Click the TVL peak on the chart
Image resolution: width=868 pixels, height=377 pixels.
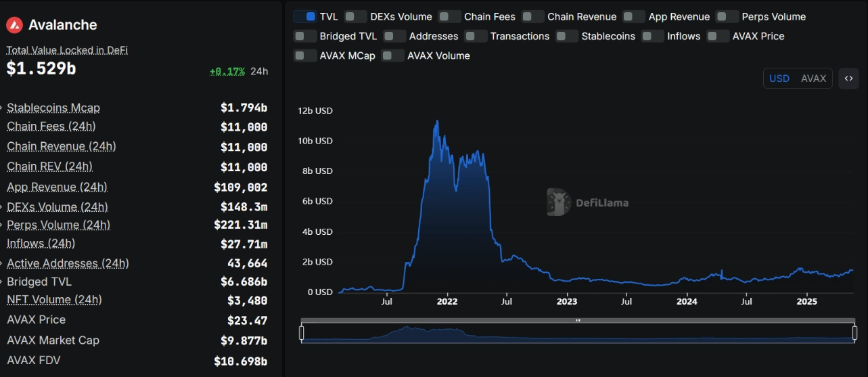coord(437,121)
